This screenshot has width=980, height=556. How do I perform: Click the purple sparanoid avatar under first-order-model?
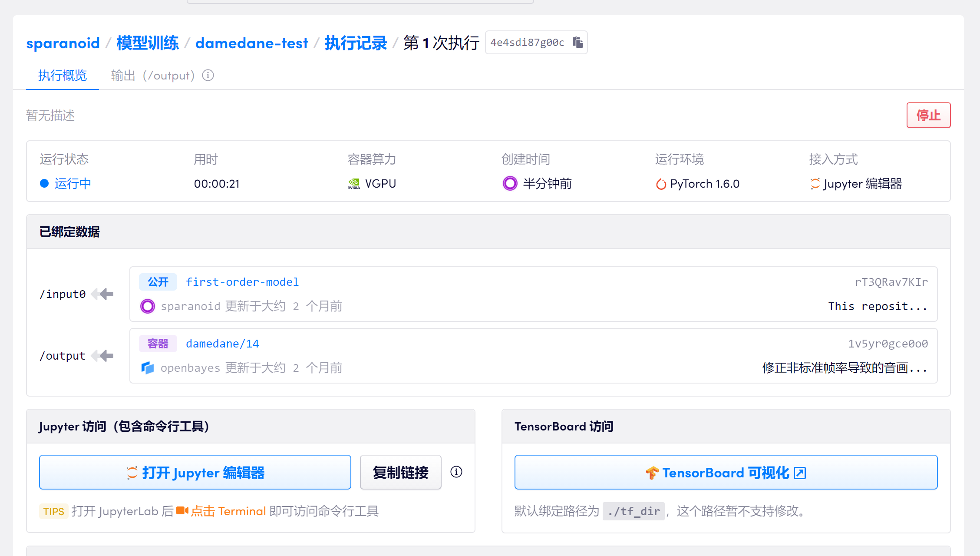tap(148, 306)
